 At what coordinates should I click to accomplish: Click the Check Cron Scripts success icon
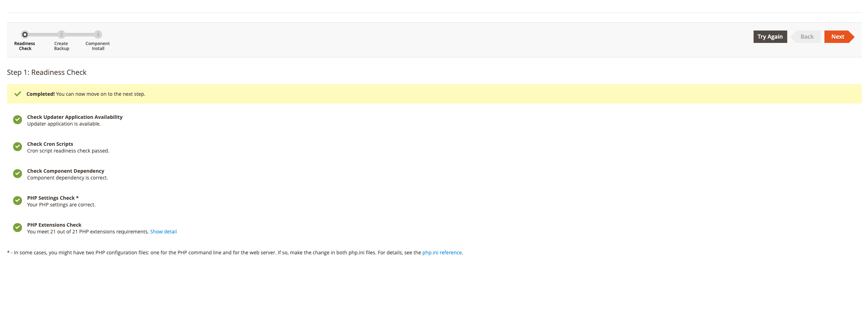[17, 147]
